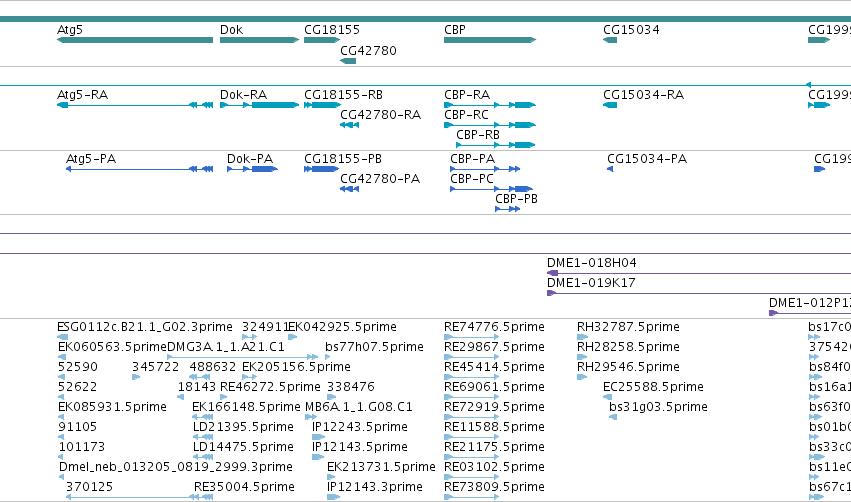Screen dimensions: 851x502
Task: Select EST LD14475.5prime
Action: point(203,457)
